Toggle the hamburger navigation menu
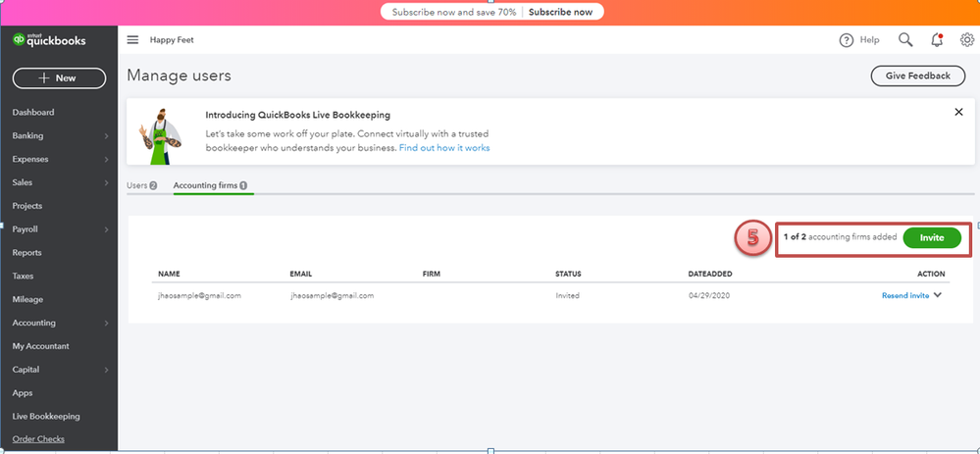980x454 pixels. coord(132,40)
